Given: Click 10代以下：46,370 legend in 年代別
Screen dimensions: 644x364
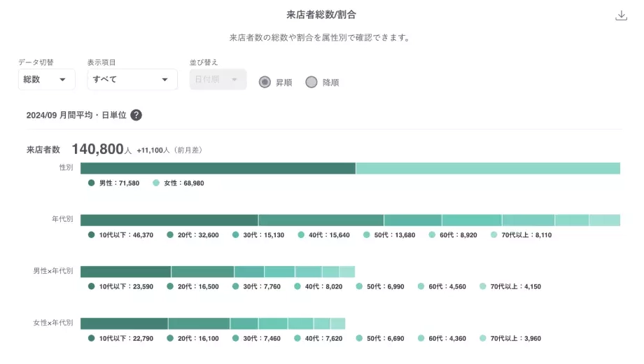Looking at the screenshot, I should (120, 235).
